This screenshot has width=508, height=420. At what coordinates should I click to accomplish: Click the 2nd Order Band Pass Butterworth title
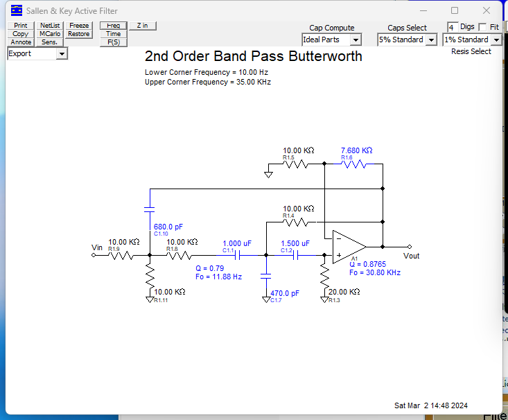click(x=254, y=56)
